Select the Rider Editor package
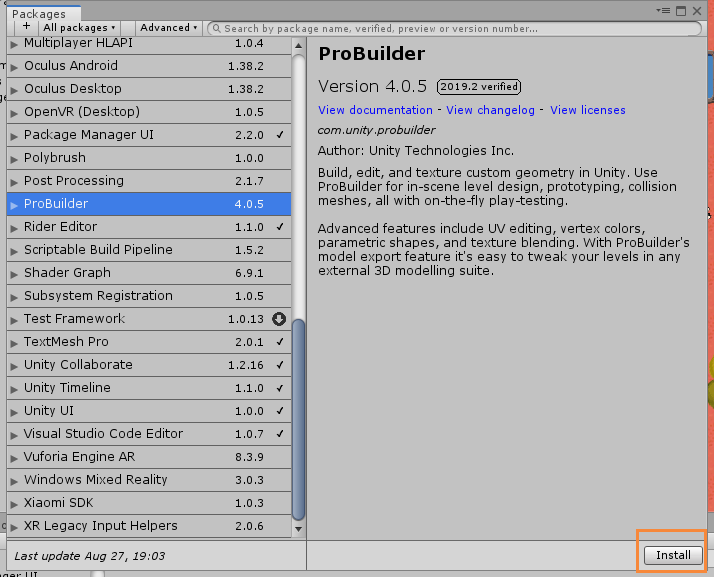714x577 pixels. pos(149,227)
